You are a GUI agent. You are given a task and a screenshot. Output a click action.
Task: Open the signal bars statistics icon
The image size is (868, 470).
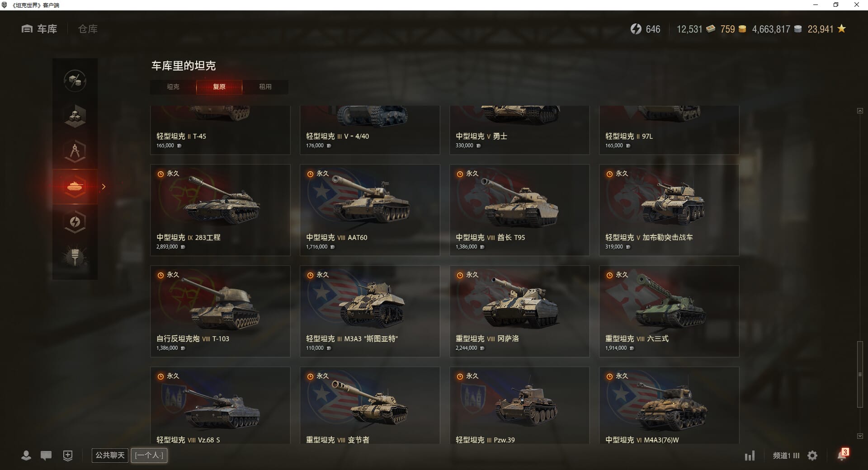click(750, 456)
